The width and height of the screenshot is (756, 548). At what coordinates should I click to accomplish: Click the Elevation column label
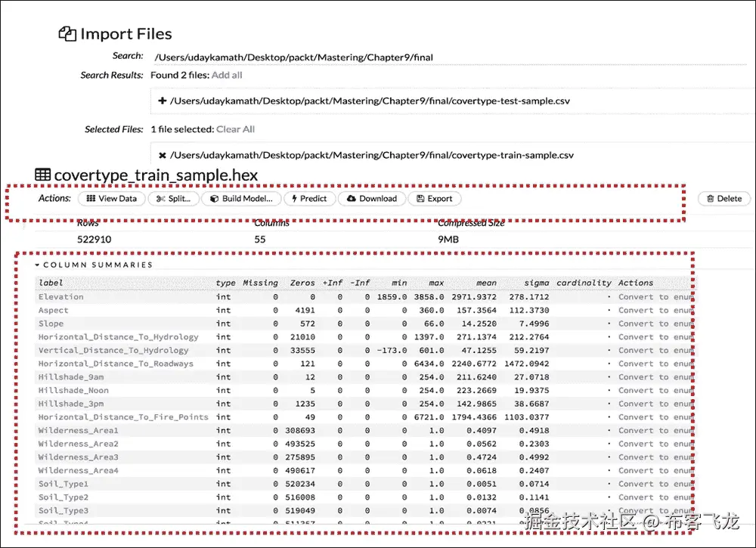click(61, 297)
